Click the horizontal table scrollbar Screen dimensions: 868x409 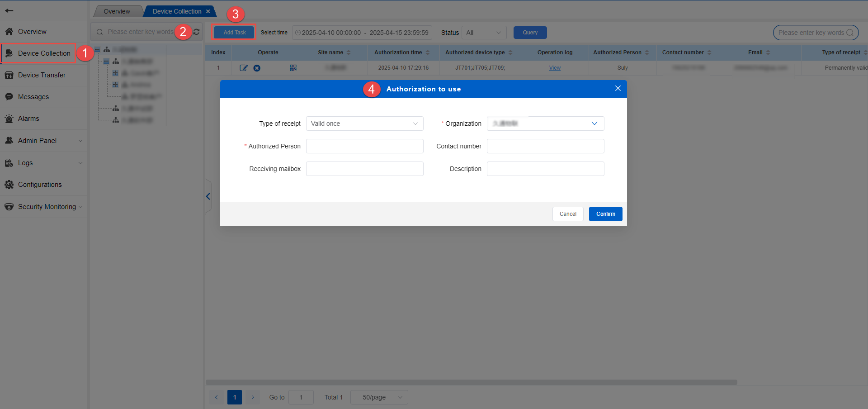pyautogui.click(x=471, y=382)
